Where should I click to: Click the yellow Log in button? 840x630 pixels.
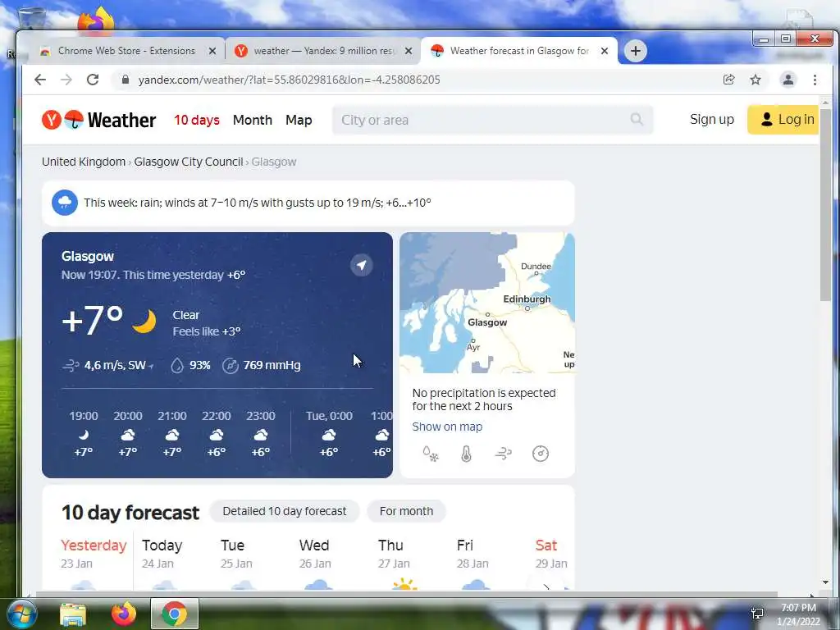(x=783, y=120)
